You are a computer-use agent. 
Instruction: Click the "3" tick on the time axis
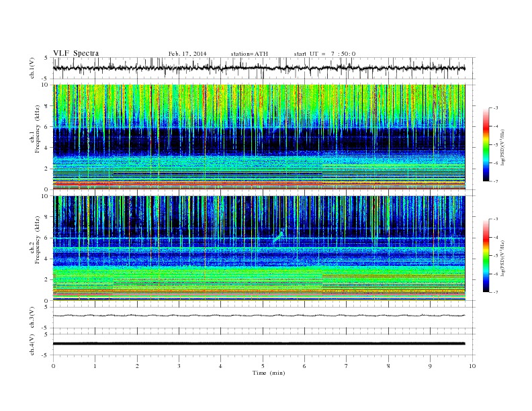tap(179, 366)
